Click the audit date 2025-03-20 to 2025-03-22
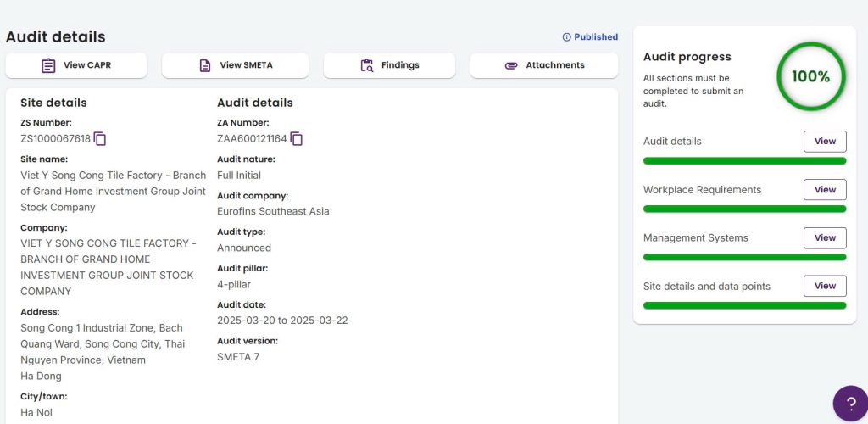The image size is (868, 424). coord(282,321)
